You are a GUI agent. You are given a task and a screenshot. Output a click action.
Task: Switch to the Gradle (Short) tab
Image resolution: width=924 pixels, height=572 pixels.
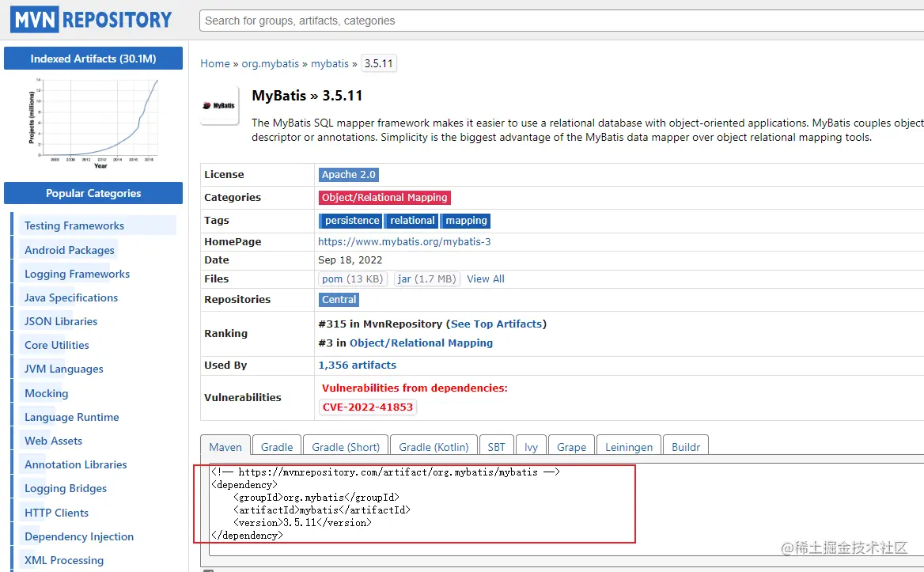coord(346,446)
